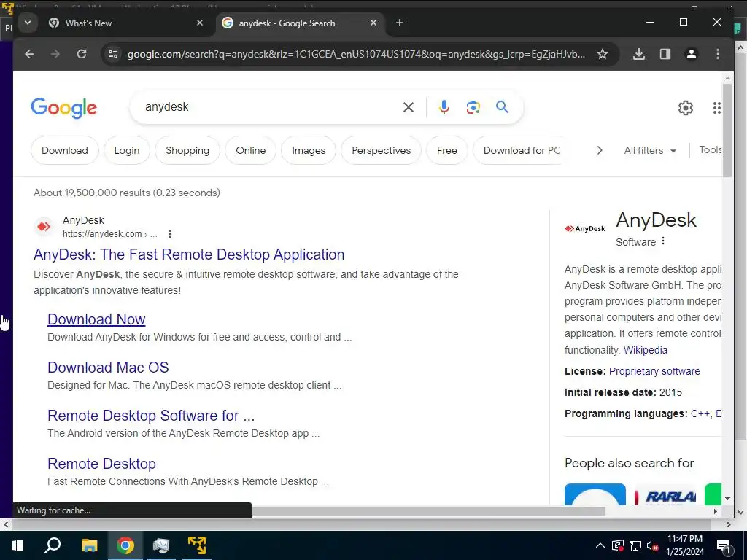Select the Shopping filter chip
747x560 pixels.
[187, 150]
